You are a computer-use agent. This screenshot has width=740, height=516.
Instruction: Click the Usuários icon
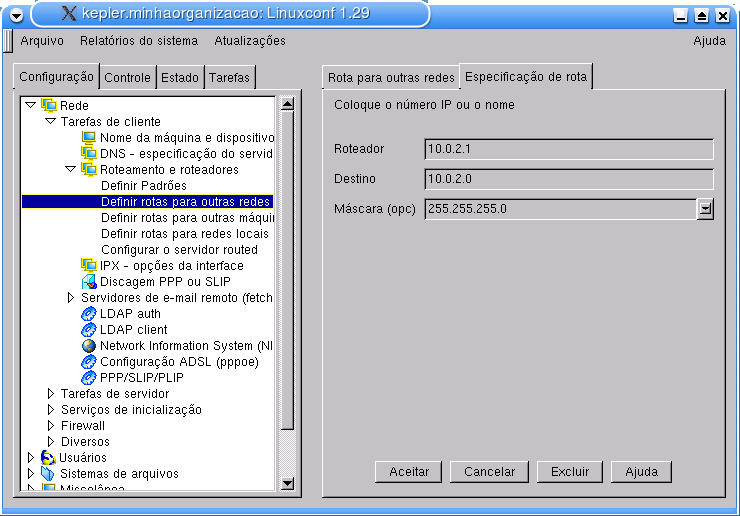(x=48, y=457)
